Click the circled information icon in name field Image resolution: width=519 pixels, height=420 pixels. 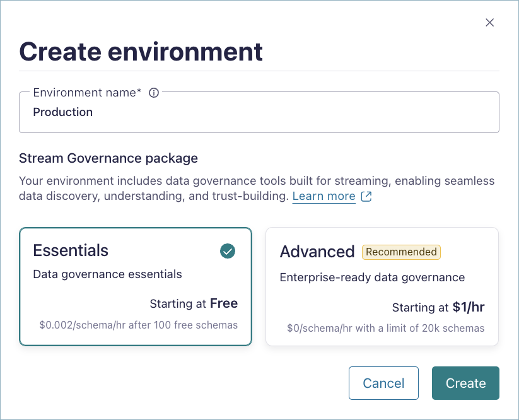tap(153, 92)
